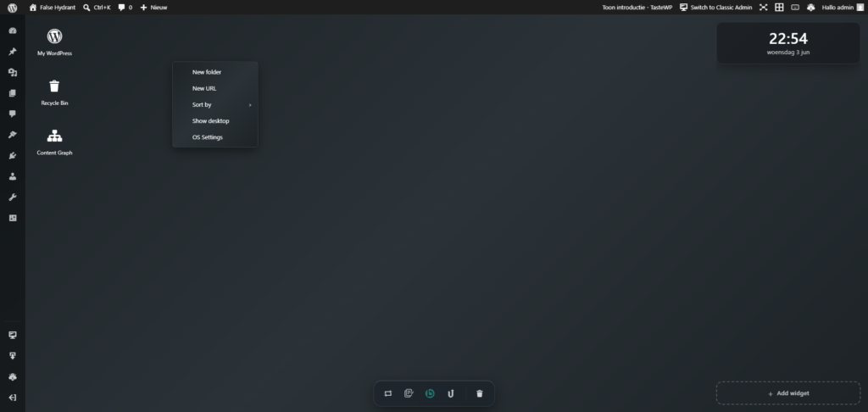Open the trash icon in dock
The width and height of the screenshot is (868, 412).
480,393
